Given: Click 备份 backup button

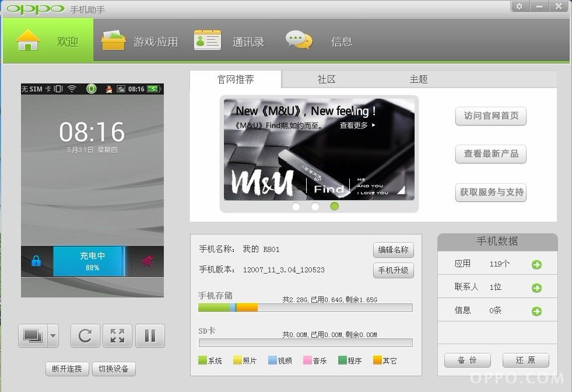Looking at the screenshot, I should pyautogui.click(x=467, y=360).
